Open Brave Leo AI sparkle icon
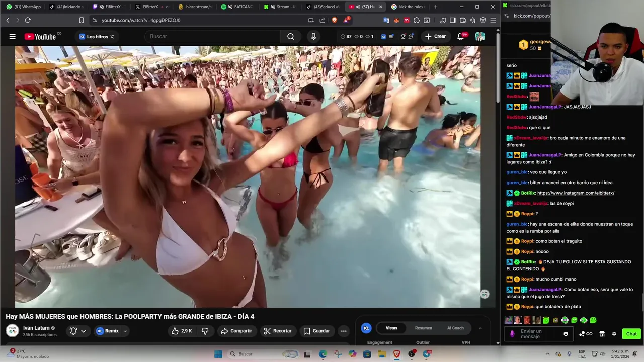The height and width of the screenshot is (362, 644). pyautogui.click(x=473, y=20)
